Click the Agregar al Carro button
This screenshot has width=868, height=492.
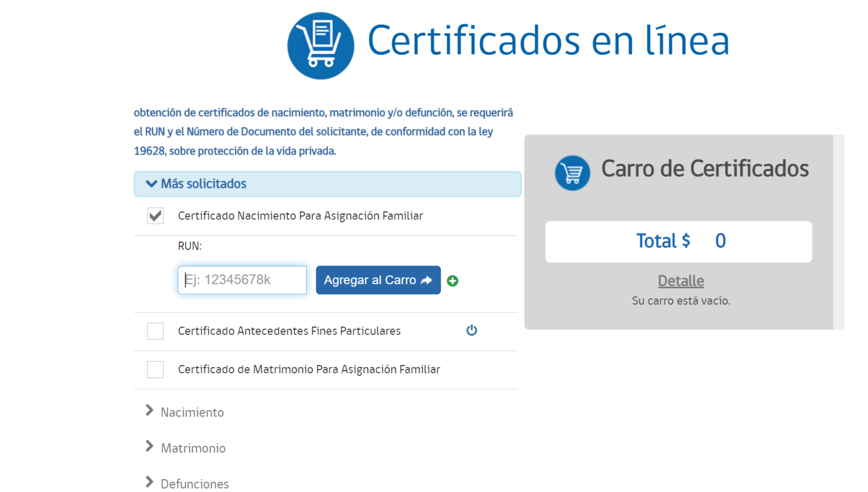[x=378, y=280]
